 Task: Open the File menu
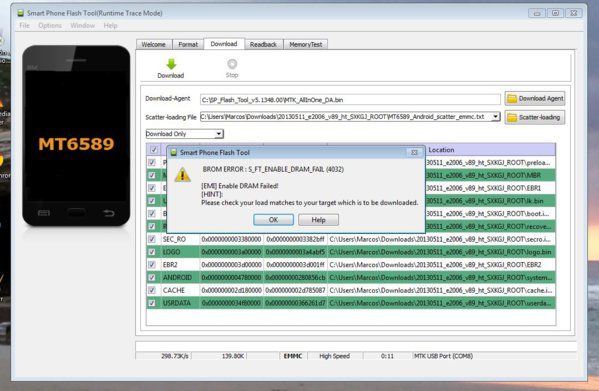24,26
